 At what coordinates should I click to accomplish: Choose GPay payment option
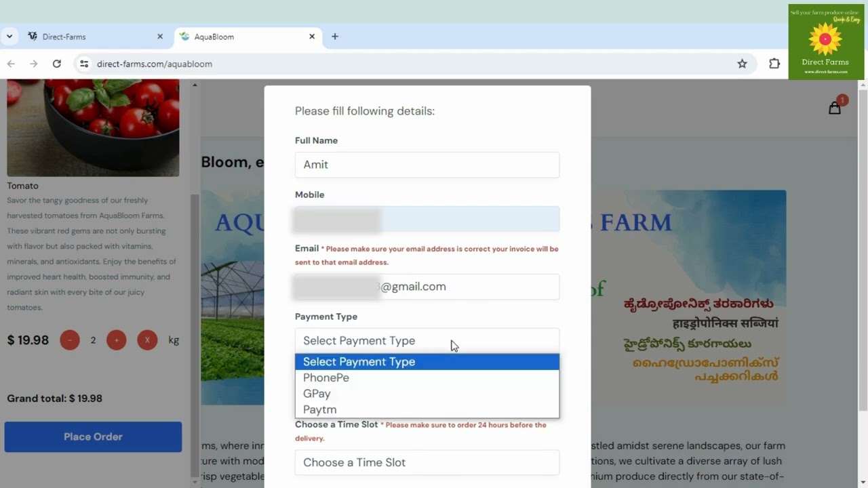(427, 394)
